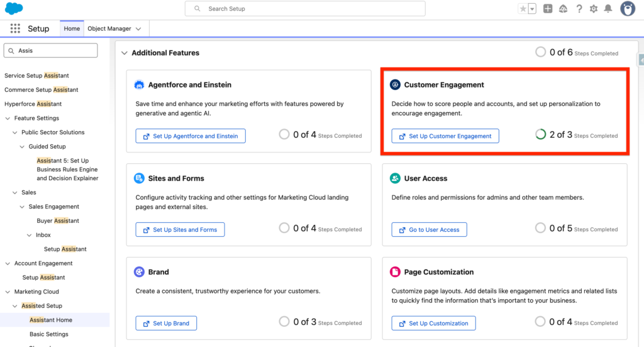Screen dimensions: 644x347
Task: Open the Setup gear menu
Action: (594, 9)
